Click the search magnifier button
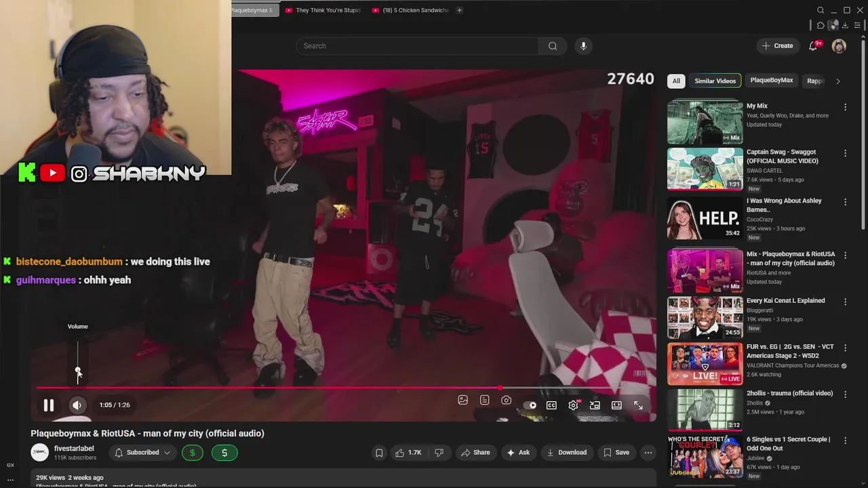Viewport: 868px width, 488px height. 553,46
